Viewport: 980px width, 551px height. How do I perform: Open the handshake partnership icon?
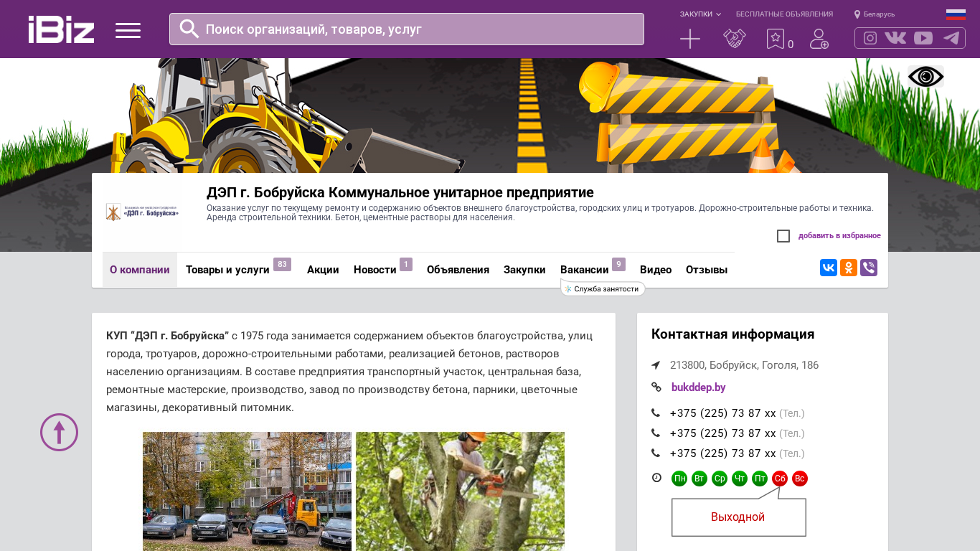coord(735,39)
